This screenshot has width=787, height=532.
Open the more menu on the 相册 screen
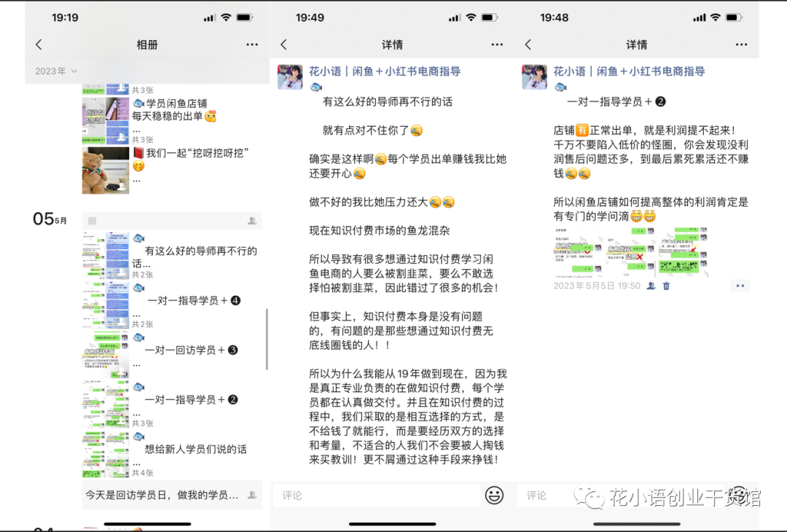tap(252, 44)
